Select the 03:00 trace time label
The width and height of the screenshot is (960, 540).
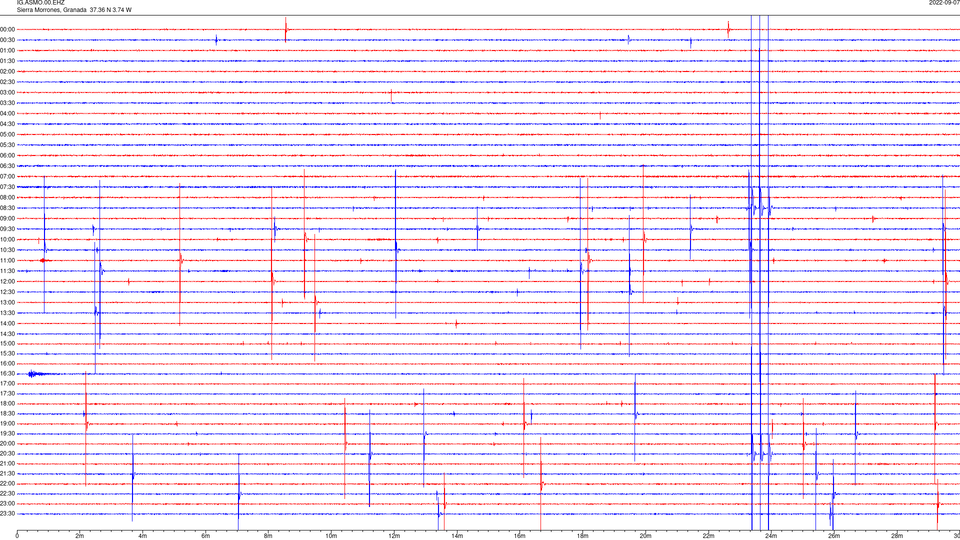tap(7, 92)
